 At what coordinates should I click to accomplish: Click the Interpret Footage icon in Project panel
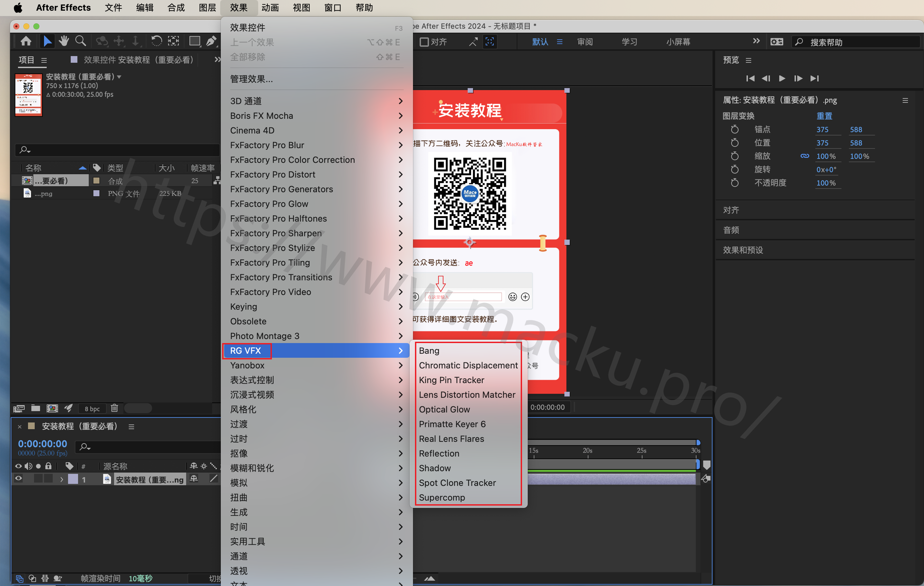click(x=19, y=408)
